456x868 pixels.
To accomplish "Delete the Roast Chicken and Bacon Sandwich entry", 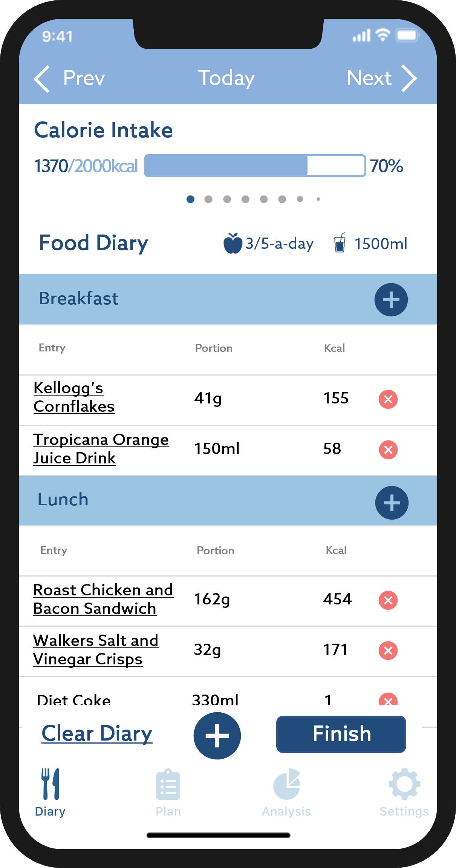I will point(388,600).
